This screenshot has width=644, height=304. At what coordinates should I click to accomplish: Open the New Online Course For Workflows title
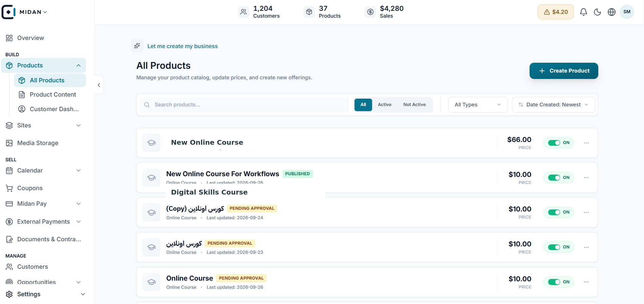(x=222, y=174)
